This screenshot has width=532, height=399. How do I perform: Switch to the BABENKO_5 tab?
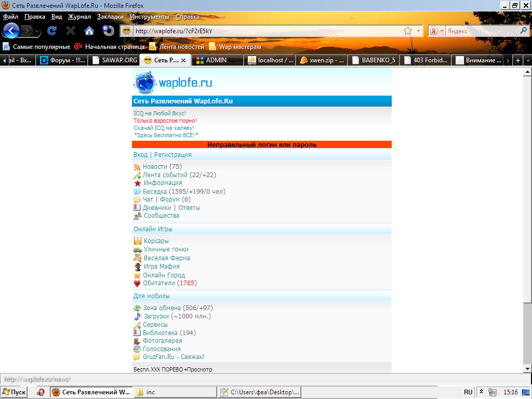click(374, 60)
